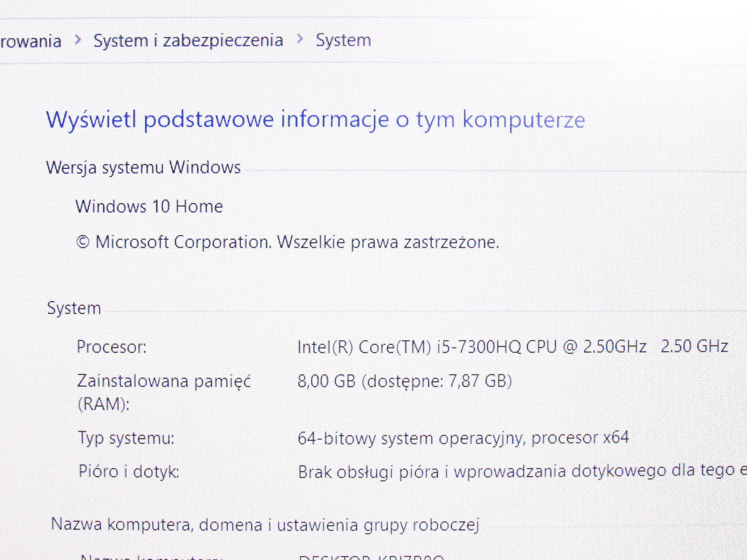The height and width of the screenshot is (560, 747).
Task: Click the 'rowania' breadcrumb segment
Action: pos(31,41)
